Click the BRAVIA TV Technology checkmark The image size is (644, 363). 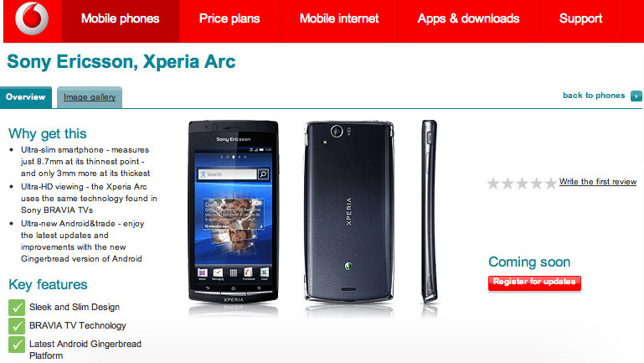(x=17, y=325)
